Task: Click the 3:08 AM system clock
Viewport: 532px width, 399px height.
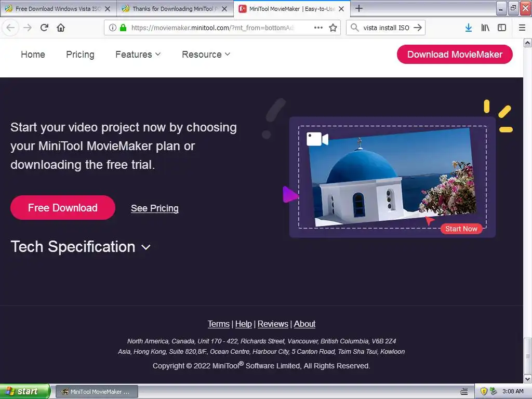Action: [513, 392]
